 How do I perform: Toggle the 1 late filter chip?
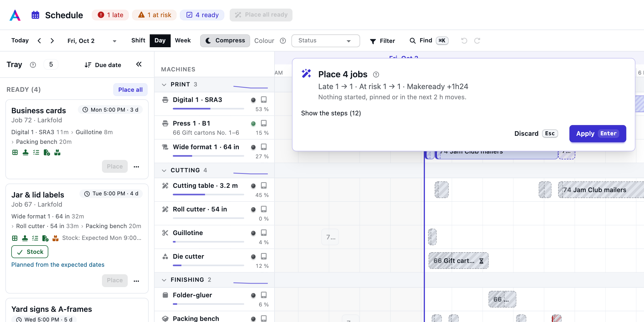point(110,15)
